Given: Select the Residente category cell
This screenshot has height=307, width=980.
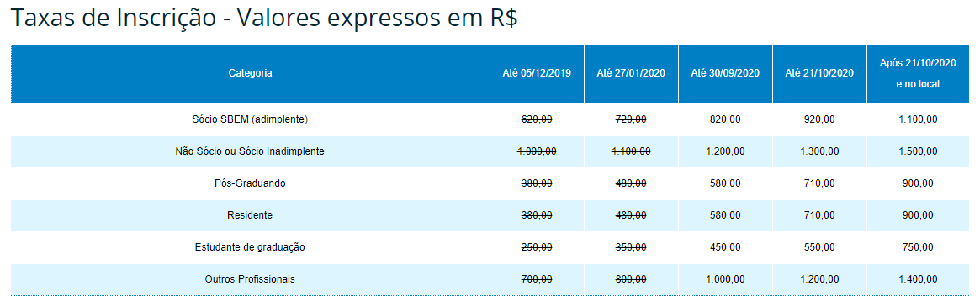Looking at the screenshot, I should tap(250, 215).
